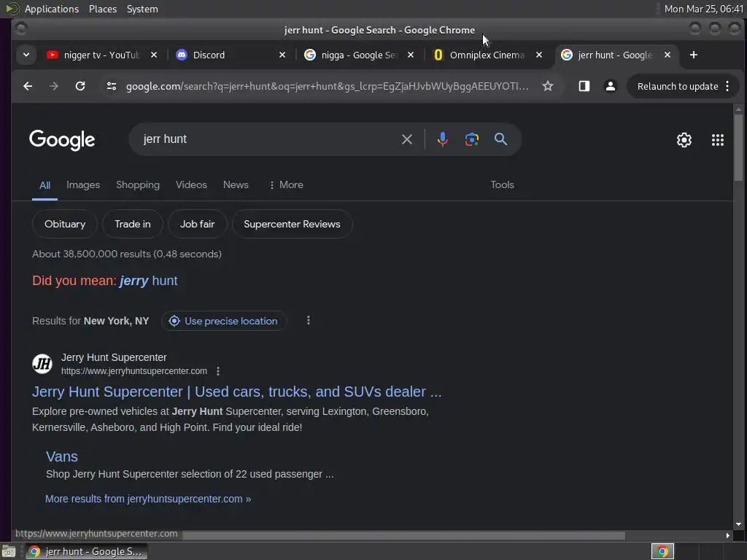The image size is (747, 560).
Task: Start voice search with the microphone icon
Action: (x=443, y=139)
